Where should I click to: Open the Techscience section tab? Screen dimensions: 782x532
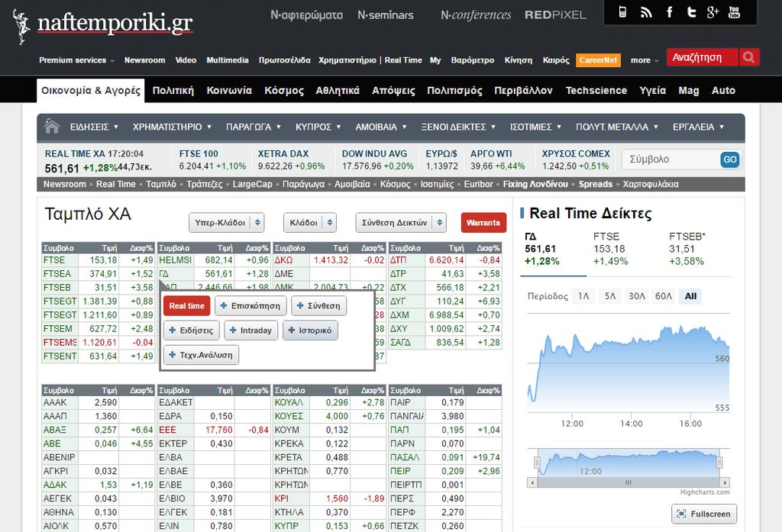tap(596, 91)
